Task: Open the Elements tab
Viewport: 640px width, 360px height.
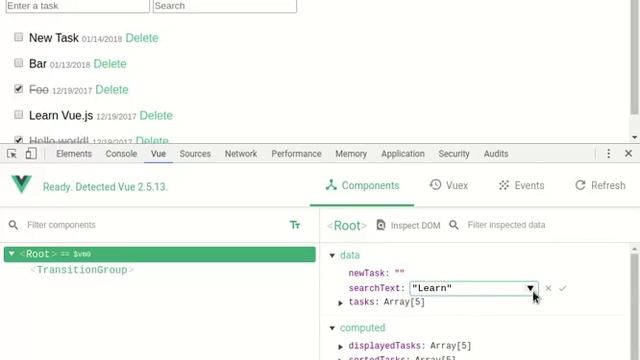Action: (74, 154)
